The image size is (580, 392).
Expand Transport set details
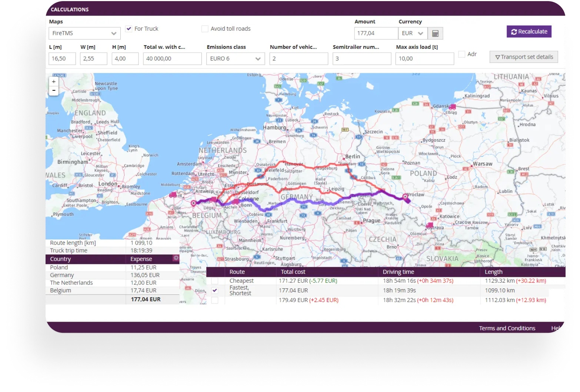pyautogui.click(x=524, y=57)
